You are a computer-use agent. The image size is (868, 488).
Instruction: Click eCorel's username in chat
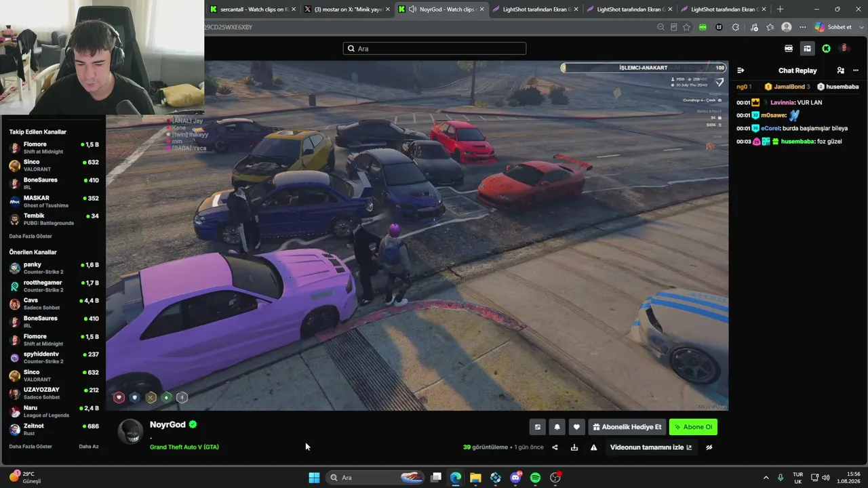tap(770, 128)
